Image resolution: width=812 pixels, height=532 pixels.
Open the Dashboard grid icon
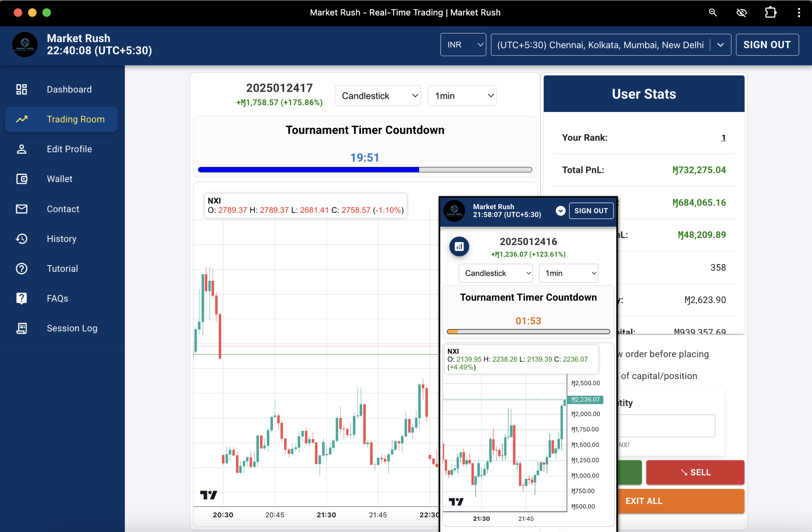click(x=22, y=89)
